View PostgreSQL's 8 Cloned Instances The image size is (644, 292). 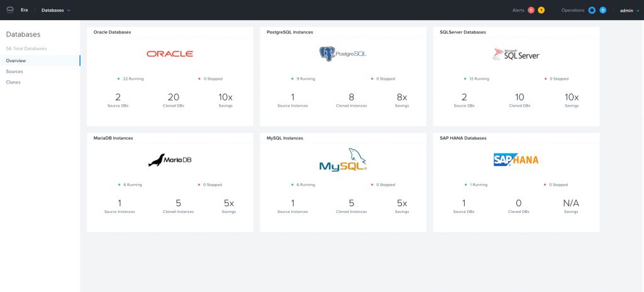[352, 98]
